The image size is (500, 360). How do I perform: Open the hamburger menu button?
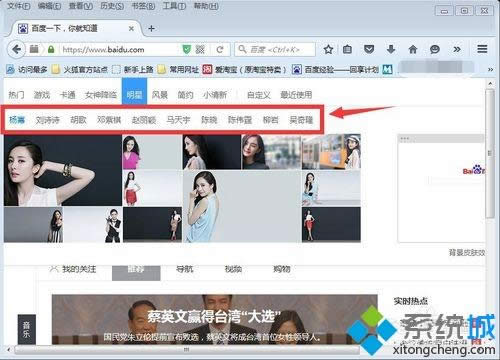click(x=482, y=49)
